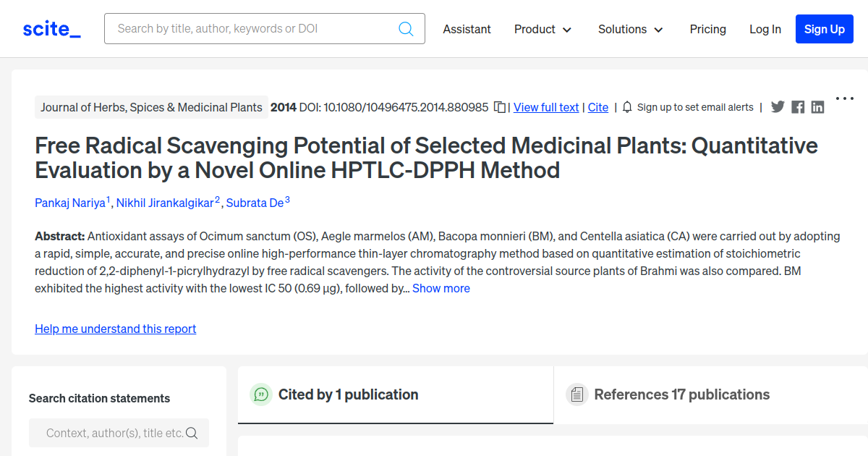Expand the Product dropdown menu
868x456 pixels.
point(542,29)
